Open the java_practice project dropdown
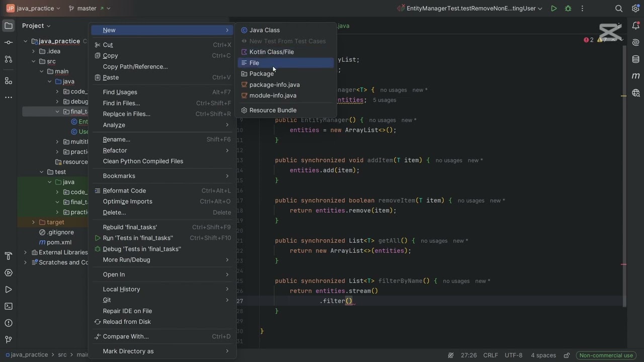 pyautogui.click(x=33, y=9)
